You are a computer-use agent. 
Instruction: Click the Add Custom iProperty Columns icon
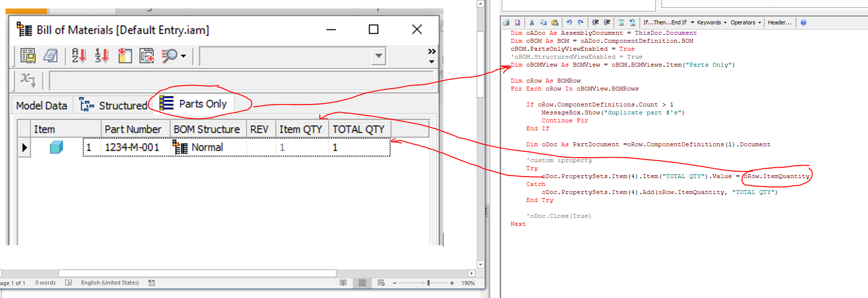click(x=147, y=56)
